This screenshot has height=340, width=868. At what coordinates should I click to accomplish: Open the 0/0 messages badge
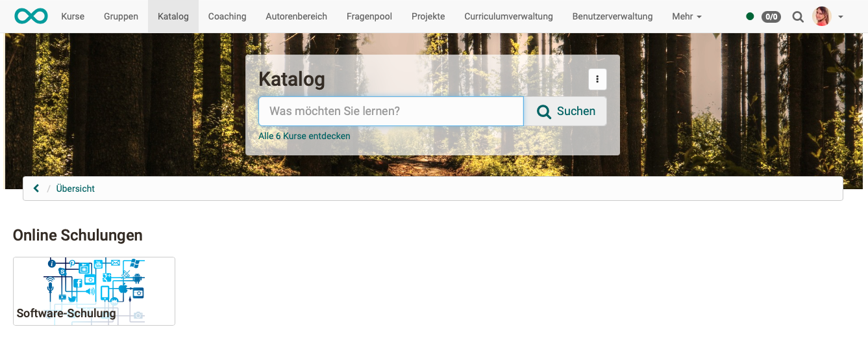click(x=771, y=17)
